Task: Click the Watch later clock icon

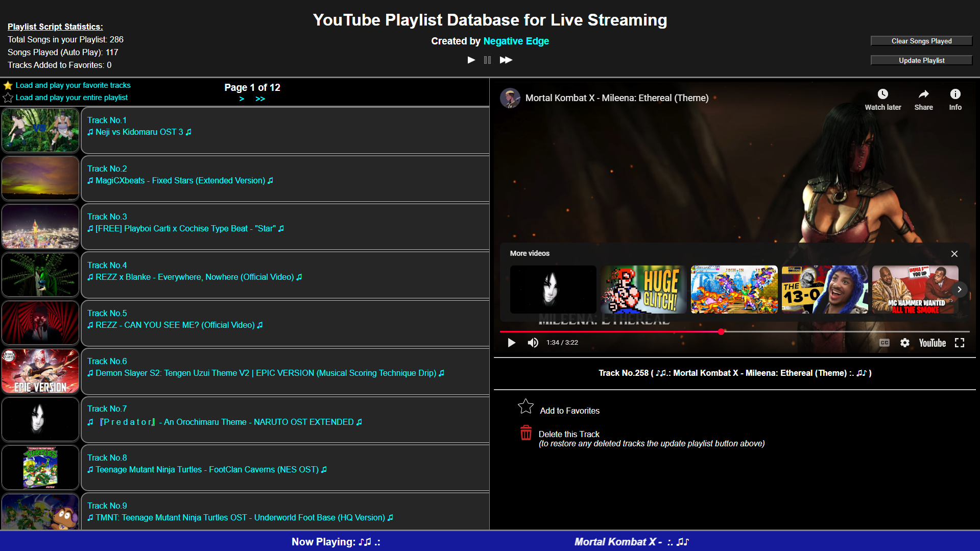Action: (x=882, y=94)
